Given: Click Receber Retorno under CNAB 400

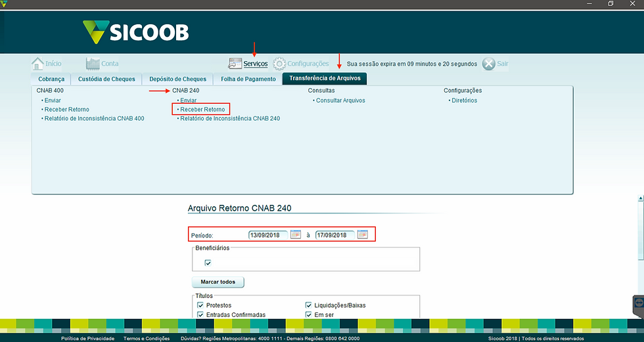Looking at the screenshot, I should tap(66, 110).
